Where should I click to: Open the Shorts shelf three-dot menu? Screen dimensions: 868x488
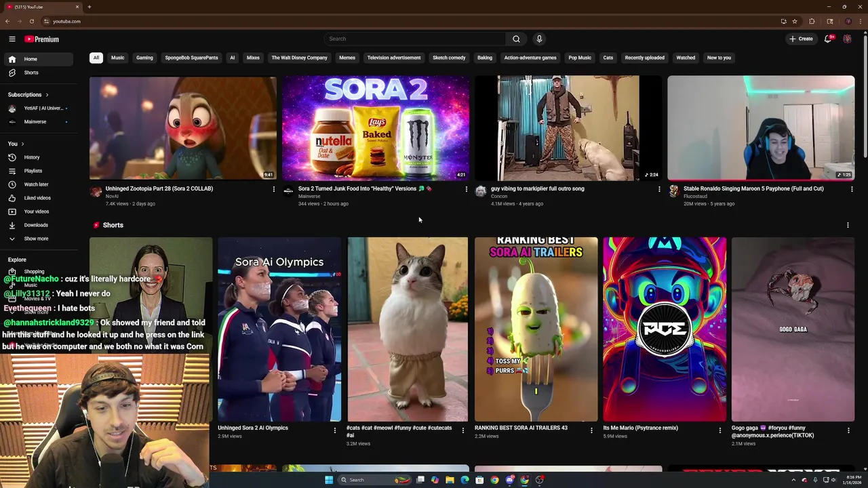[x=848, y=225]
